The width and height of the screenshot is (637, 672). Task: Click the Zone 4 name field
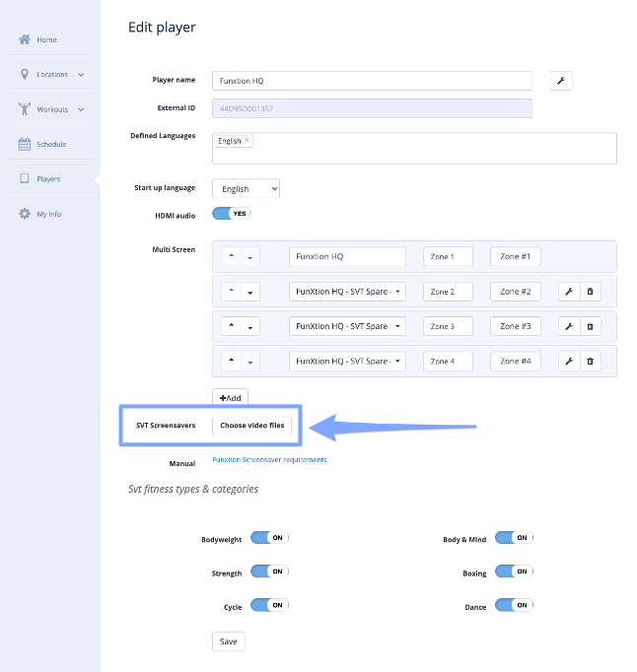(448, 362)
